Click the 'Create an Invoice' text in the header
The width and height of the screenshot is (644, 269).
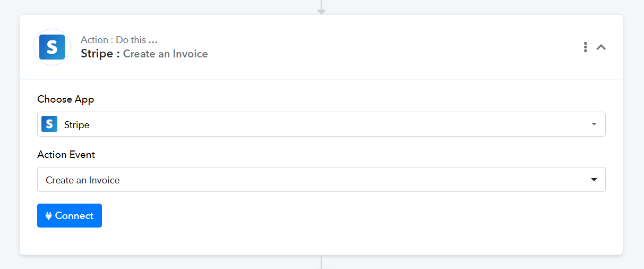(166, 54)
